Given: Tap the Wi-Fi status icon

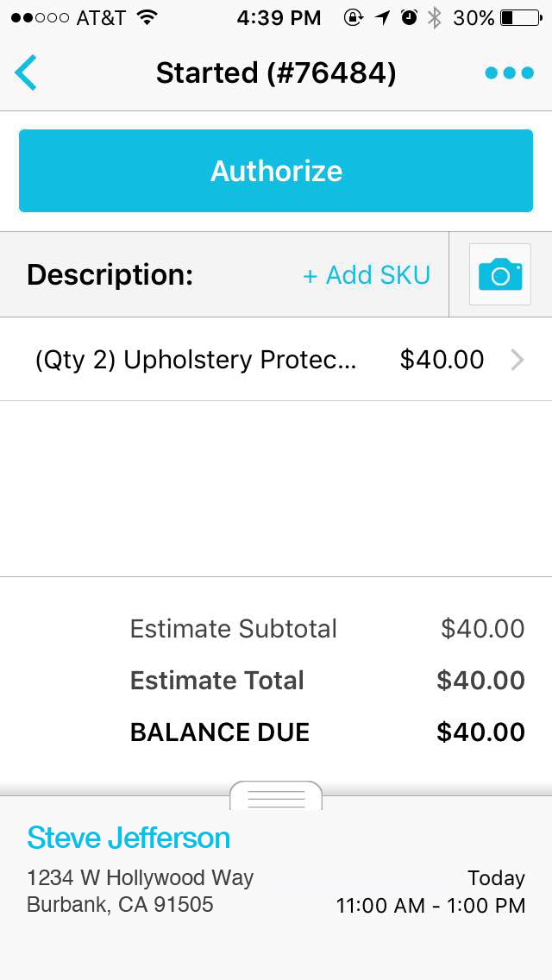Looking at the screenshot, I should pos(147,17).
